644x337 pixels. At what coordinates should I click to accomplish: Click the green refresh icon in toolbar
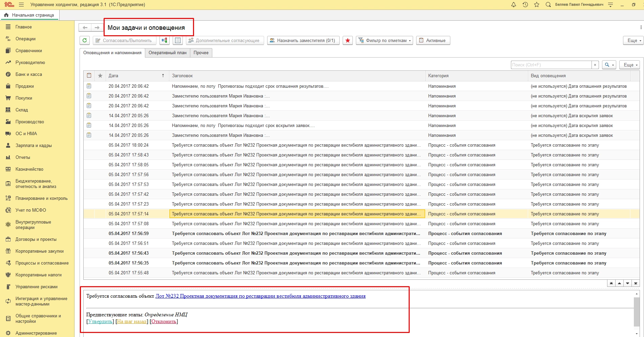(85, 40)
